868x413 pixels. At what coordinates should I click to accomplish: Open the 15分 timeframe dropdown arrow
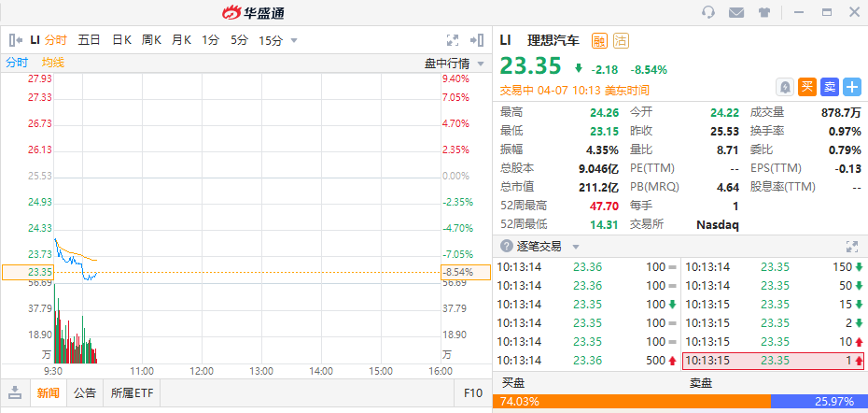[294, 40]
